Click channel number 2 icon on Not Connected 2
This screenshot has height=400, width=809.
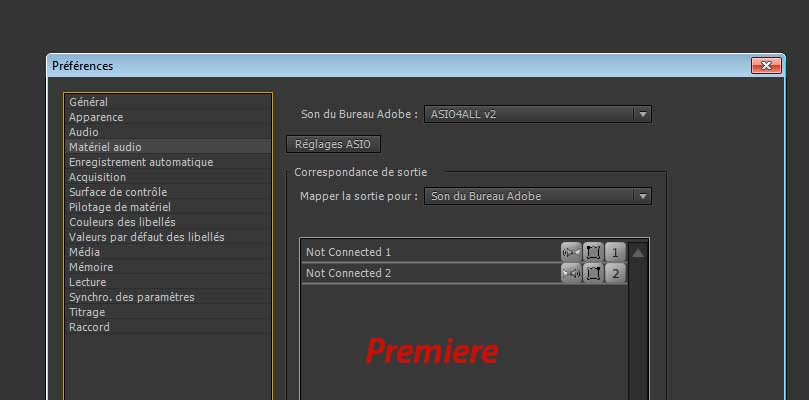615,273
